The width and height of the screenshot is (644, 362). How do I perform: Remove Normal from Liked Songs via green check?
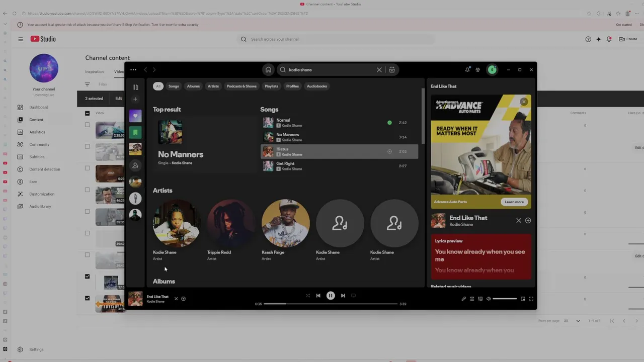[389, 123]
